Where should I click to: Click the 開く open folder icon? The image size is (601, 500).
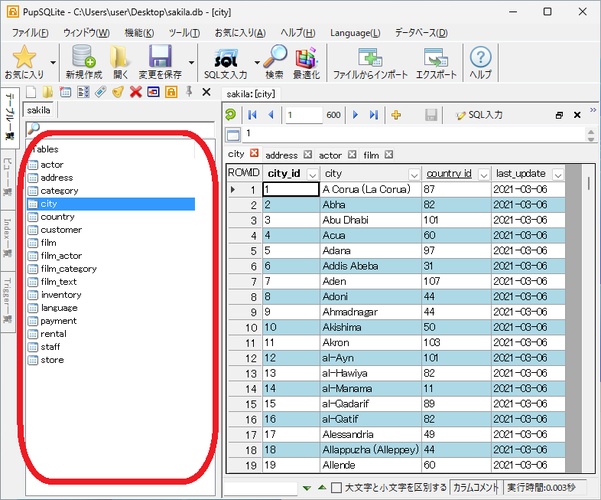click(120, 56)
